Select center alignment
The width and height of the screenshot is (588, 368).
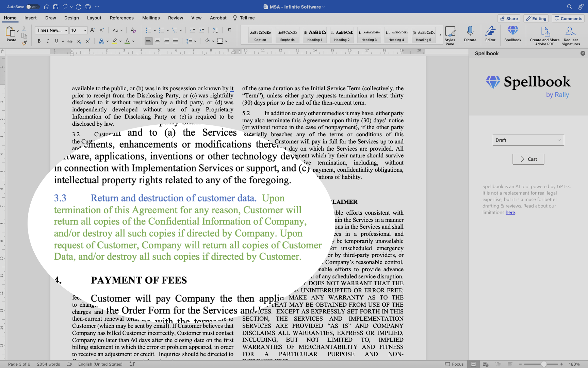pos(157,41)
